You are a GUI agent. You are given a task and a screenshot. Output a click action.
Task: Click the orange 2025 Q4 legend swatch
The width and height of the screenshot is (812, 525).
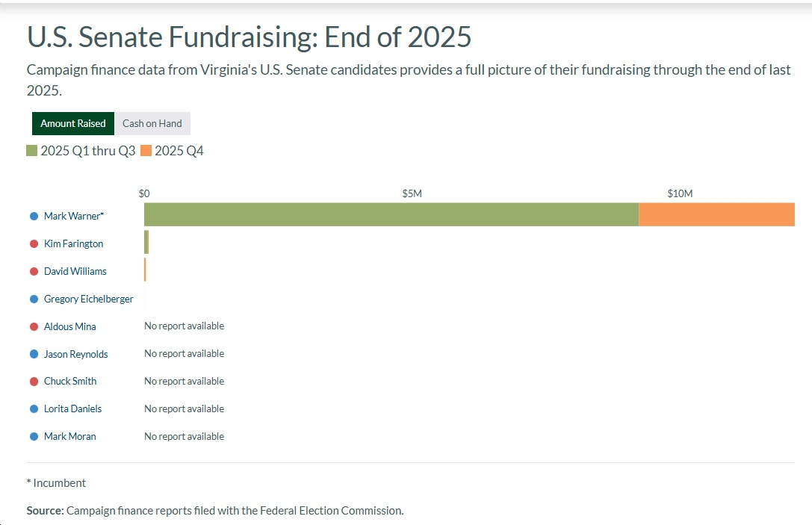pyautogui.click(x=146, y=151)
